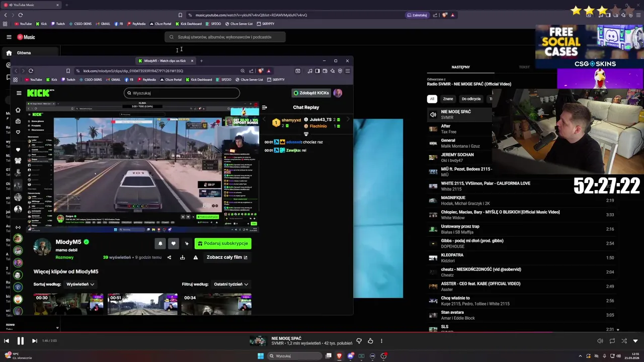The width and height of the screenshot is (644, 362).
Task: Skip to previous track
Action: [x=7, y=341]
